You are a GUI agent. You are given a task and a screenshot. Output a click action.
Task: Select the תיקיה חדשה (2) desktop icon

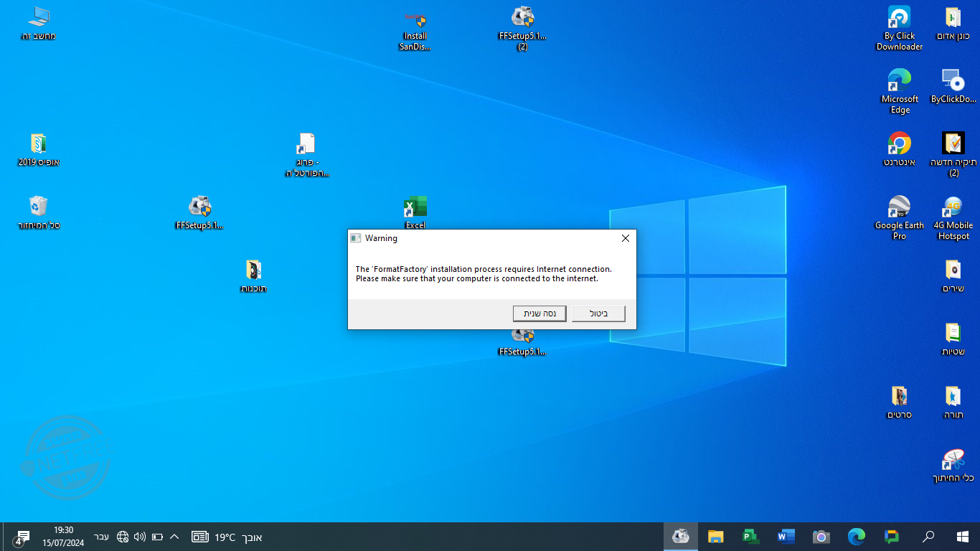click(953, 155)
